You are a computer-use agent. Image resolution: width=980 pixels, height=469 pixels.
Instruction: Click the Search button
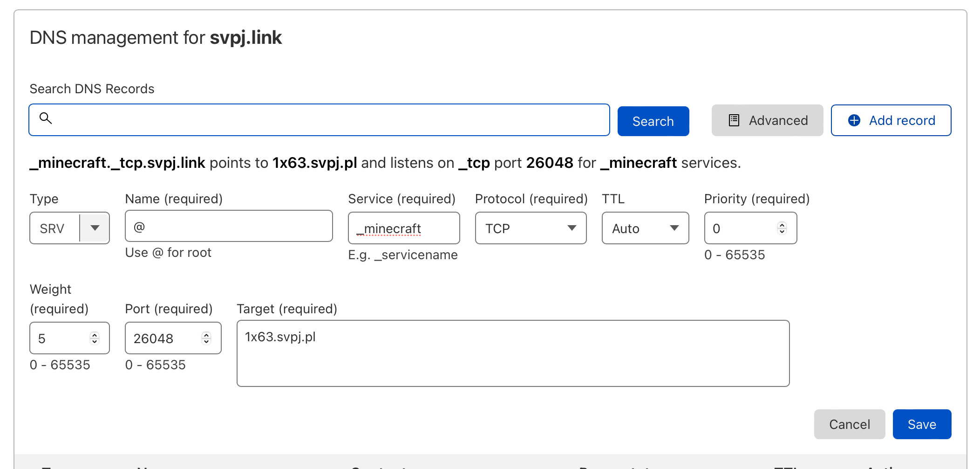653,121
